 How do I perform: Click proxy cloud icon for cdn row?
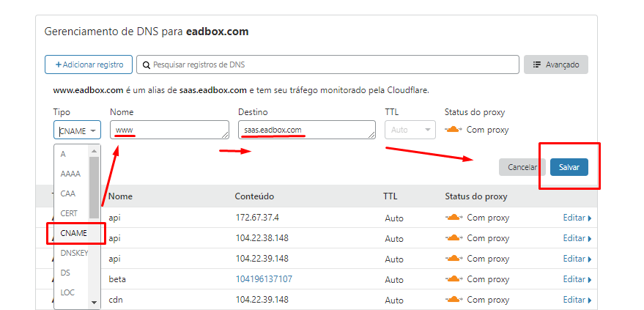tap(454, 299)
